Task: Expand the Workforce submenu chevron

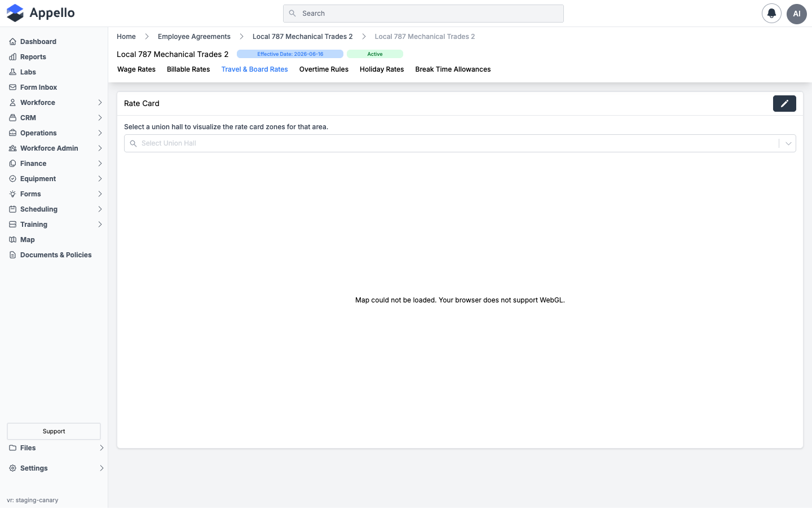Action: 100,103
